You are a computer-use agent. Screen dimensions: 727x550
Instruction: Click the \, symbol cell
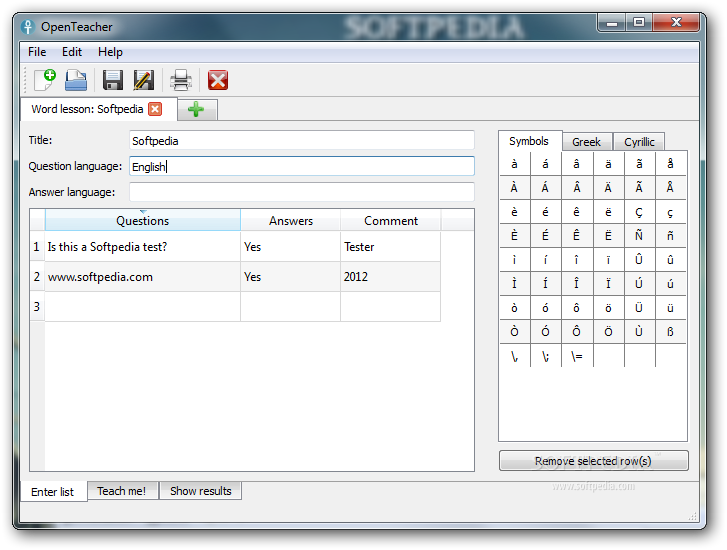pos(514,356)
